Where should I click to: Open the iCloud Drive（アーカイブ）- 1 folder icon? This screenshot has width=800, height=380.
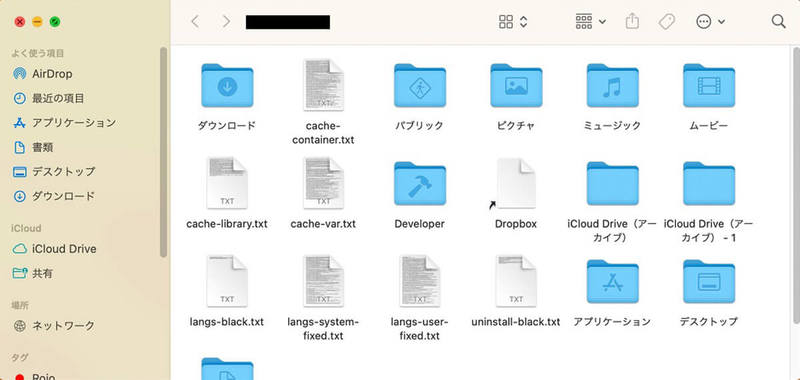tap(709, 183)
